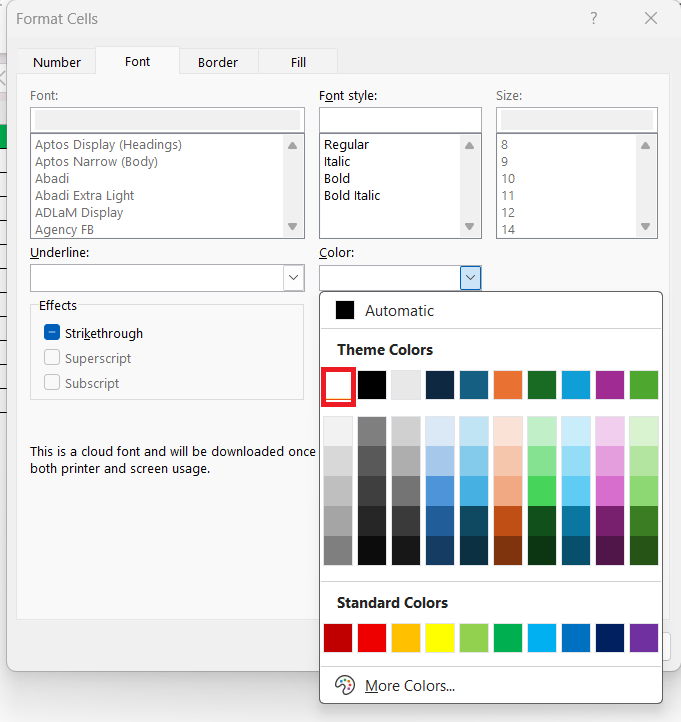Pick standard green color swatch
Image resolution: width=681 pixels, height=722 pixels.
pyautogui.click(x=508, y=638)
